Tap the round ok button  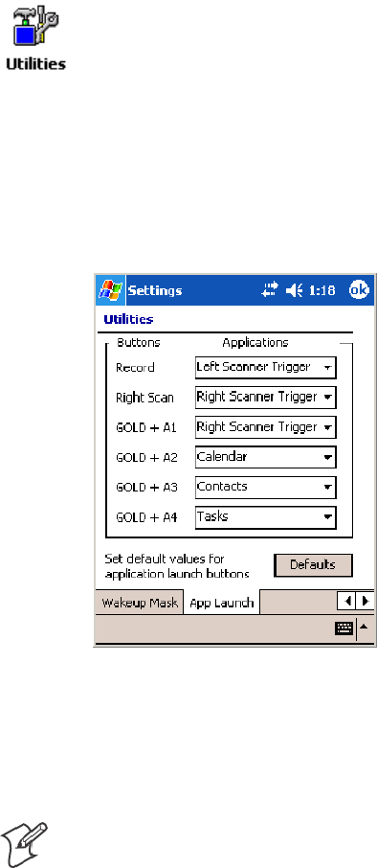[x=359, y=289]
